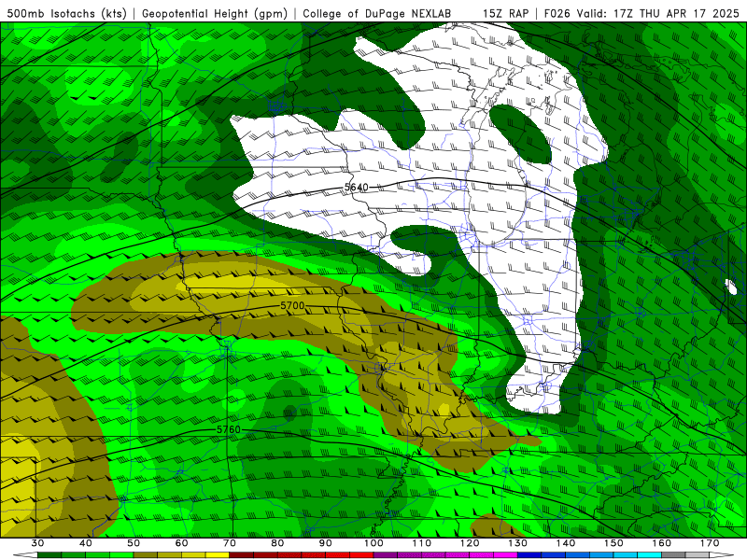Click the '500mb Isotachs (kts)' title text

pyautogui.click(x=66, y=13)
